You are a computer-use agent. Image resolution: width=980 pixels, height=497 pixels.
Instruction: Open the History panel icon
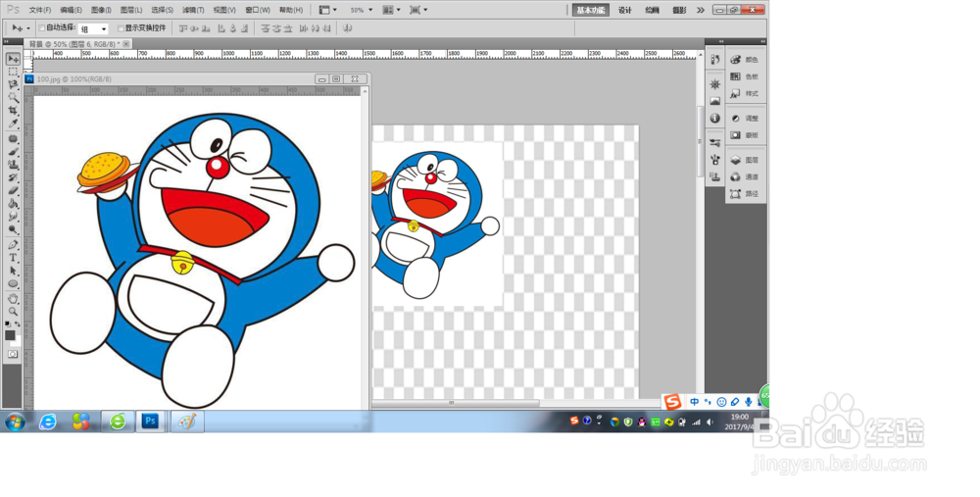715,60
